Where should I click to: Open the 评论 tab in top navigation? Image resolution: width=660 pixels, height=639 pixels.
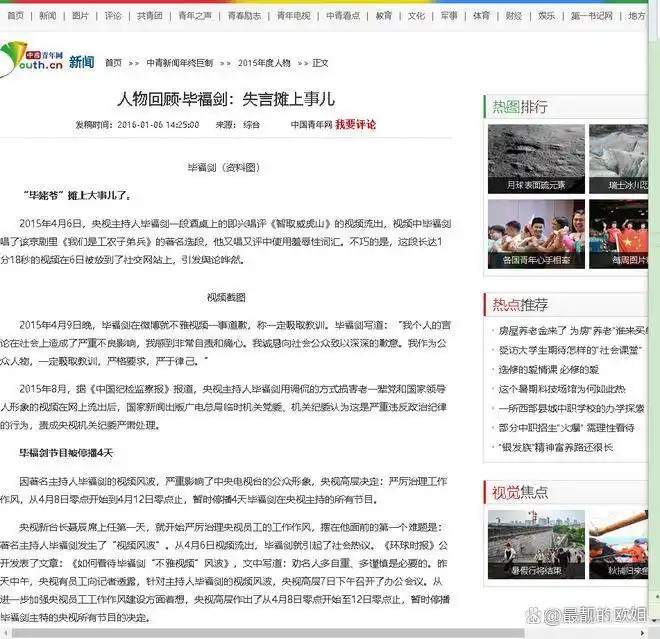point(113,16)
